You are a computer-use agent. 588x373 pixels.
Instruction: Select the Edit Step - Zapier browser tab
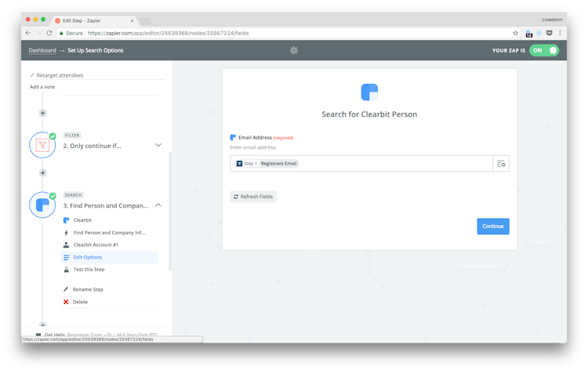[x=94, y=20]
